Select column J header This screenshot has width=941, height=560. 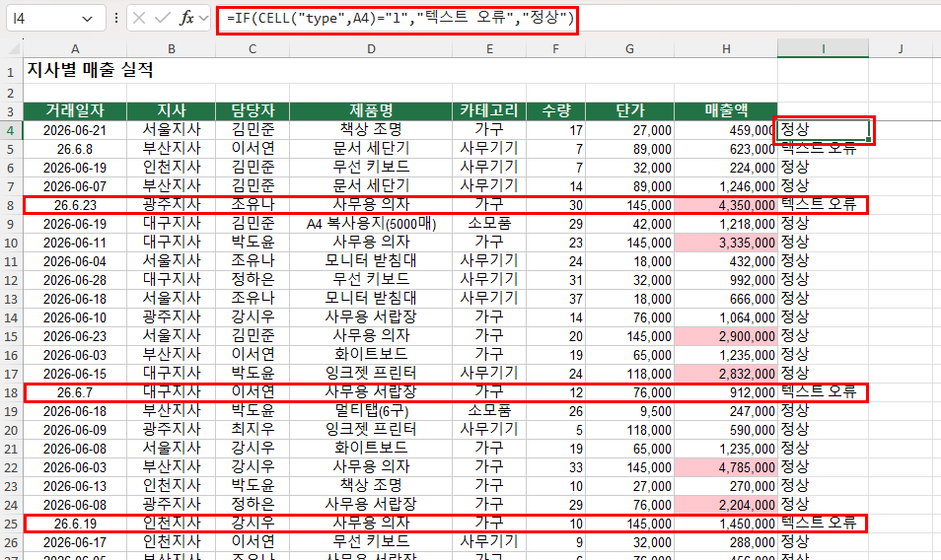(x=901, y=49)
